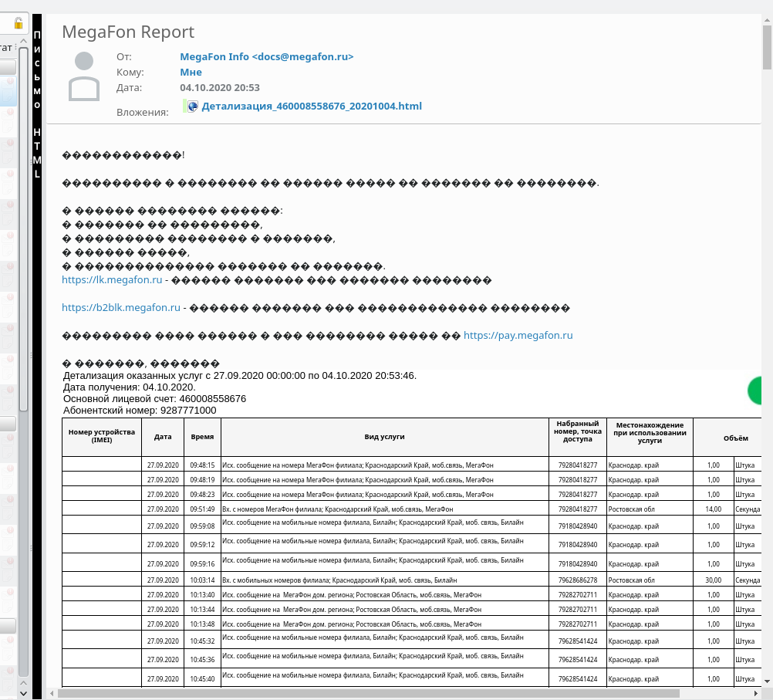
Task: Click the sender avatar placeholder icon
Action: click(x=84, y=76)
